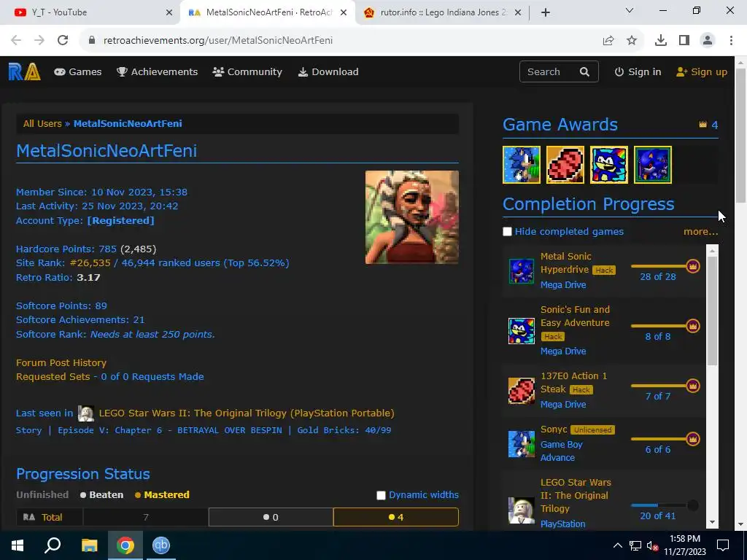Bookmark this page with the star icon
Viewport: 747px width, 560px height.
click(x=632, y=41)
